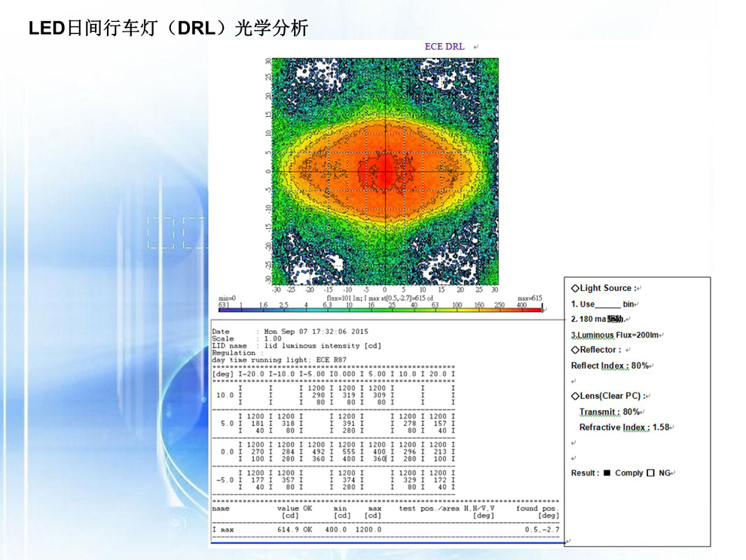Check the empty NG checkbox
This screenshot has height=560, width=746.
tap(650, 473)
